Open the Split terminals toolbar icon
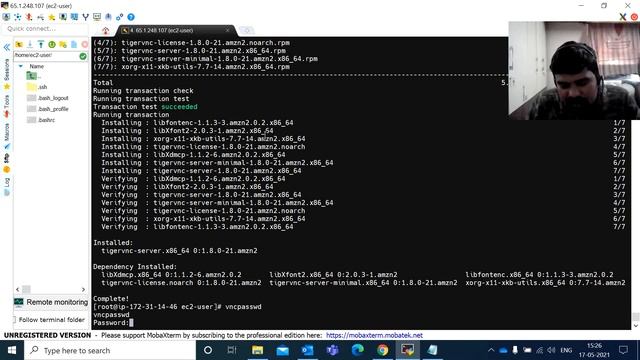Image resolution: width=640 pixels, height=360 pixels. click(74, 17)
